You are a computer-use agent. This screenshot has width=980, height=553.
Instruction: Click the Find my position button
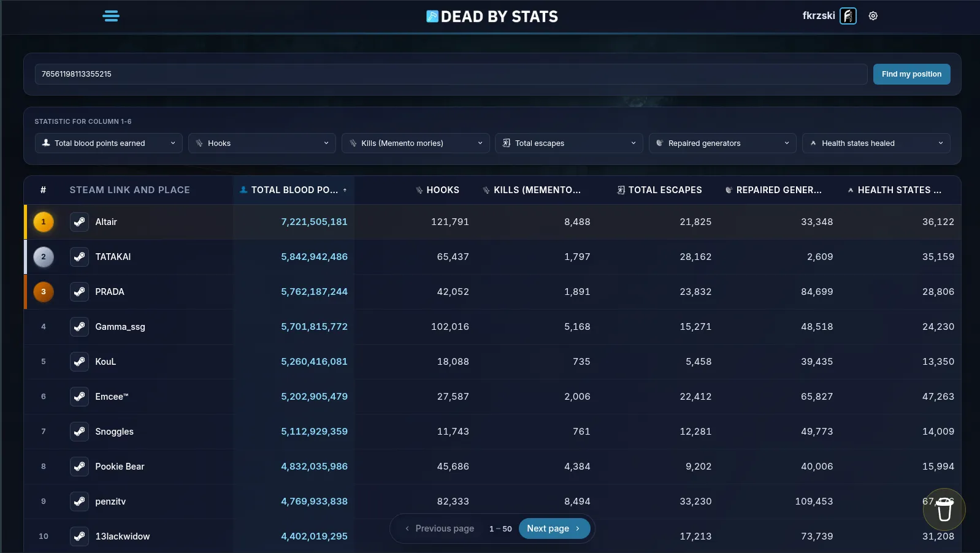pyautogui.click(x=911, y=74)
